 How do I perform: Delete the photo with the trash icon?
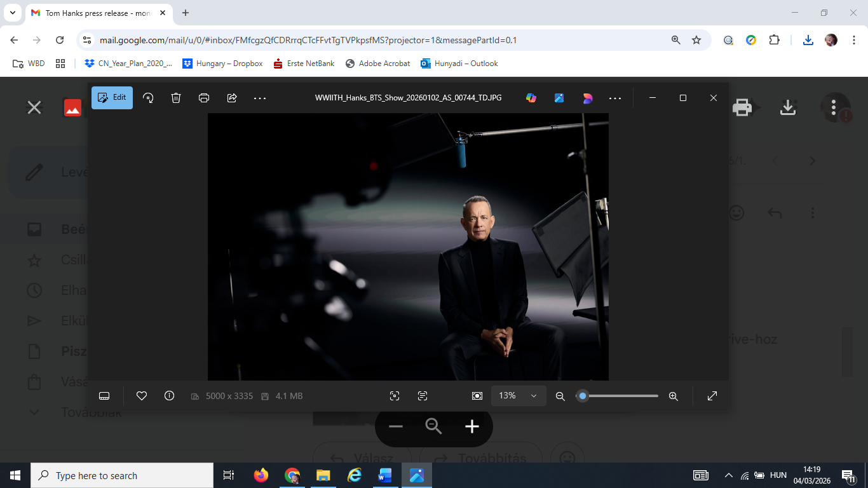(x=176, y=98)
